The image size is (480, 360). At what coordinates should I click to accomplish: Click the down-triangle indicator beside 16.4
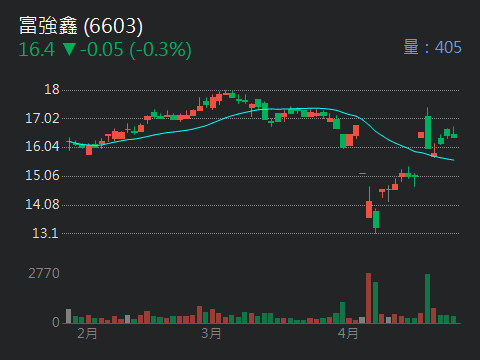click(69, 49)
